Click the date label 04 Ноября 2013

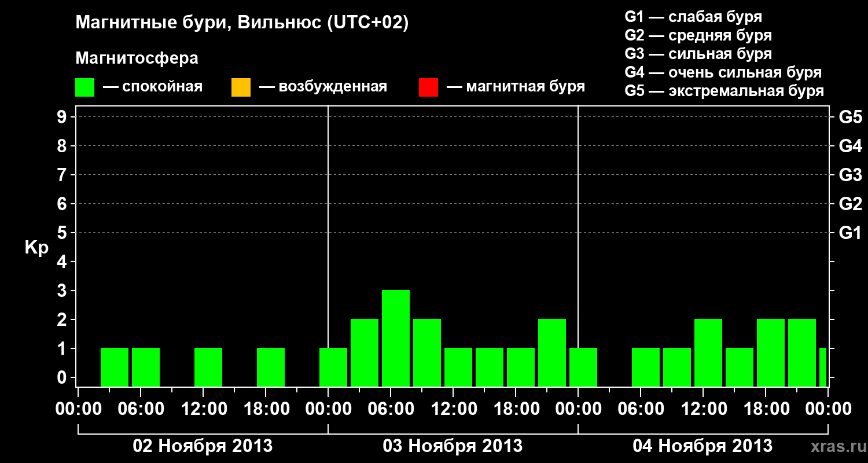(703, 446)
